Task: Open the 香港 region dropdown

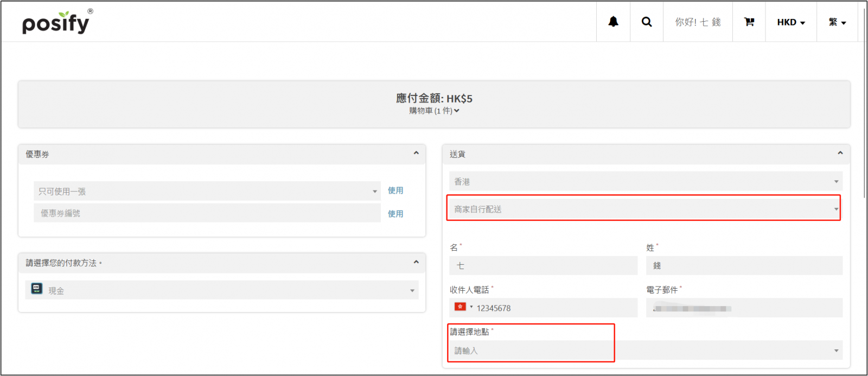Action: point(646,181)
